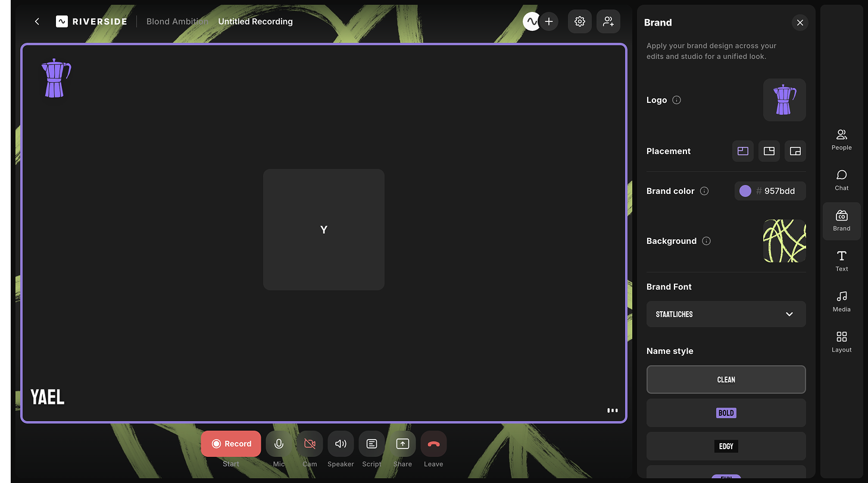Image resolution: width=868 pixels, height=483 pixels.
Task: Expand the Brand Font dropdown
Action: [x=726, y=314]
